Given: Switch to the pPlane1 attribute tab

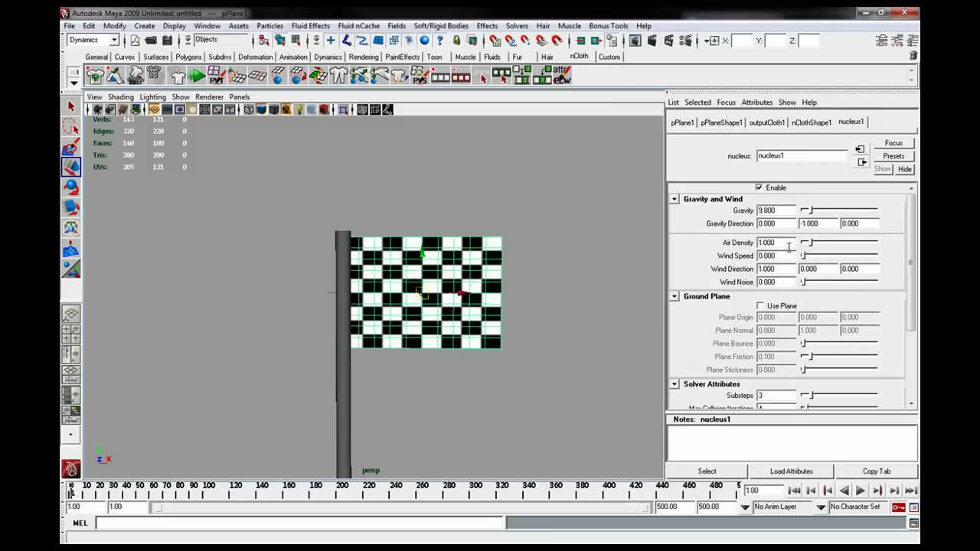Looking at the screenshot, I should pyautogui.click(x=682, y=122).
